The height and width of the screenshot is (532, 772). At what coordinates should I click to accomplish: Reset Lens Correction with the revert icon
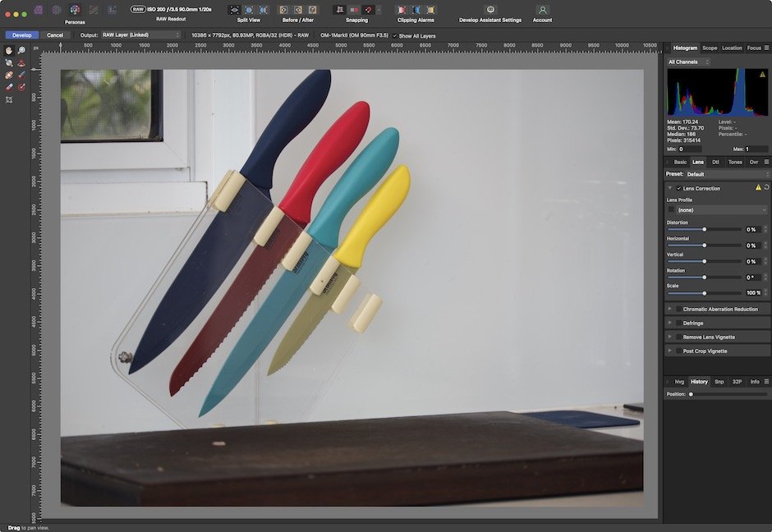(x=766, y=188)
